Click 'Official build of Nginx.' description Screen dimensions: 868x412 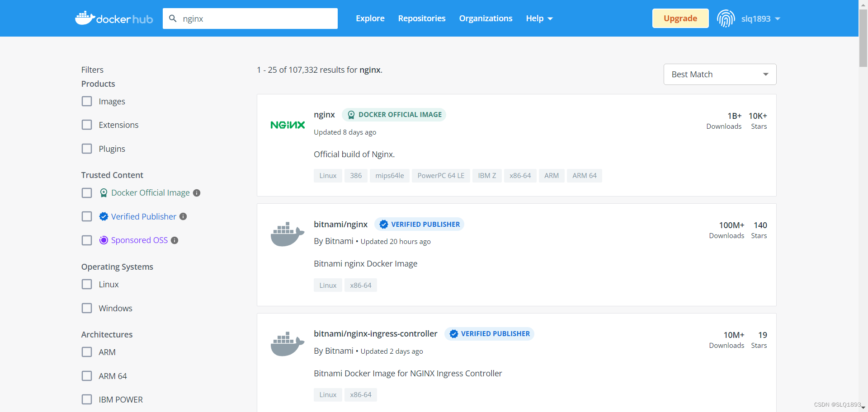(354, 154)
